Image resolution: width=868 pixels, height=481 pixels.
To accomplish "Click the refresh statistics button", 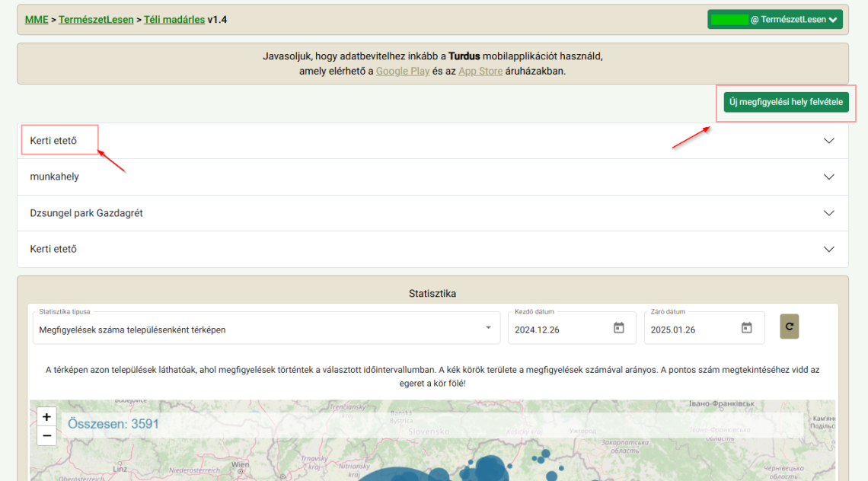I will tap(790, 327).
